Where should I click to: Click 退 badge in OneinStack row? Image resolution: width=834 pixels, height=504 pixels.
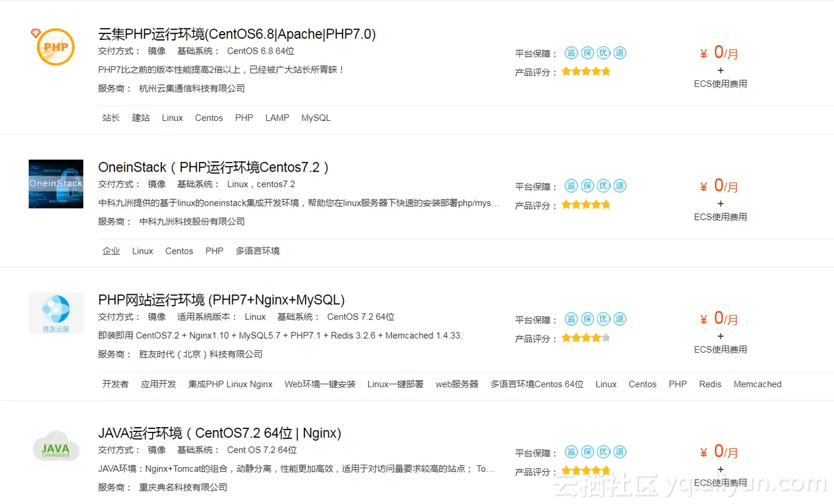tap(620, 186)
